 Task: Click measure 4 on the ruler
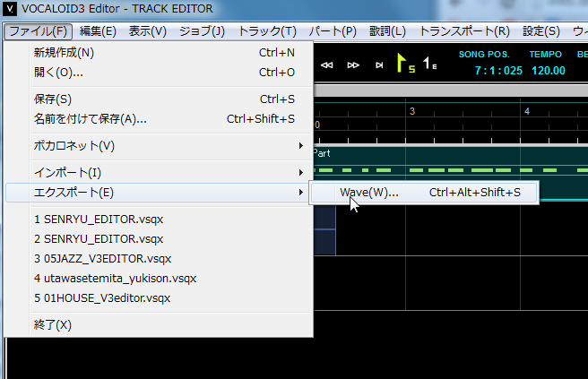(x=527, y=111)
